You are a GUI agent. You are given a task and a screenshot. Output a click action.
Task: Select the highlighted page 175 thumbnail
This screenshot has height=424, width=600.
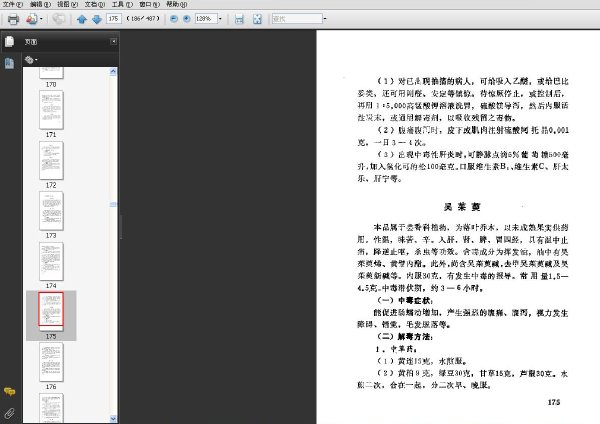(51, 309)
